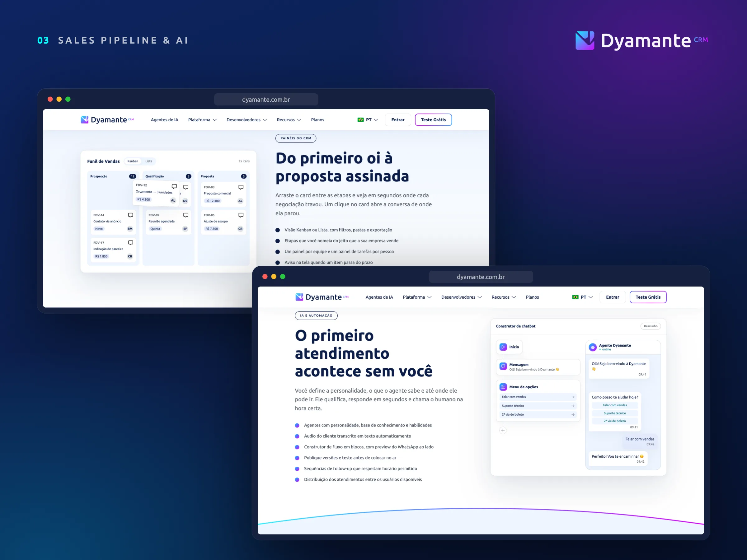747x560 pixels.
Task: Click Teste Grátis button in front window
Action: [648, 297]
